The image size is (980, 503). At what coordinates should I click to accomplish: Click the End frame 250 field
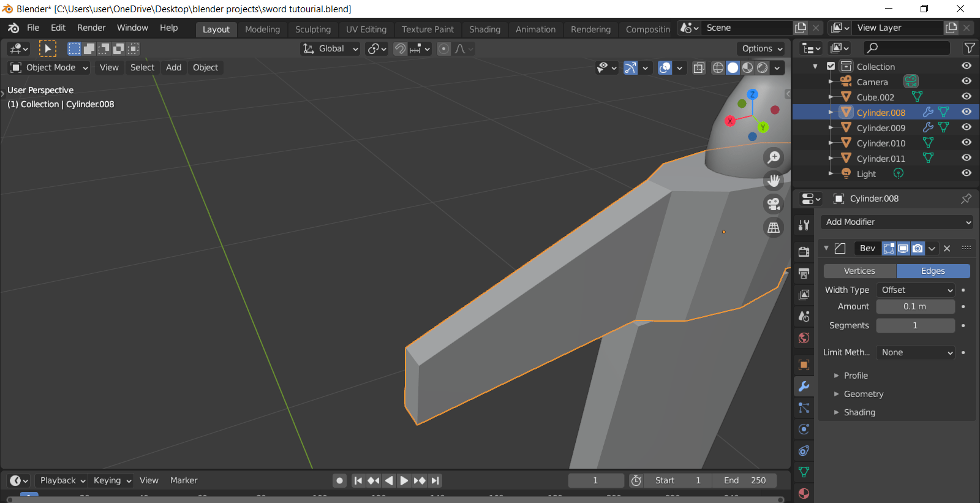click(x=745, y=480)
